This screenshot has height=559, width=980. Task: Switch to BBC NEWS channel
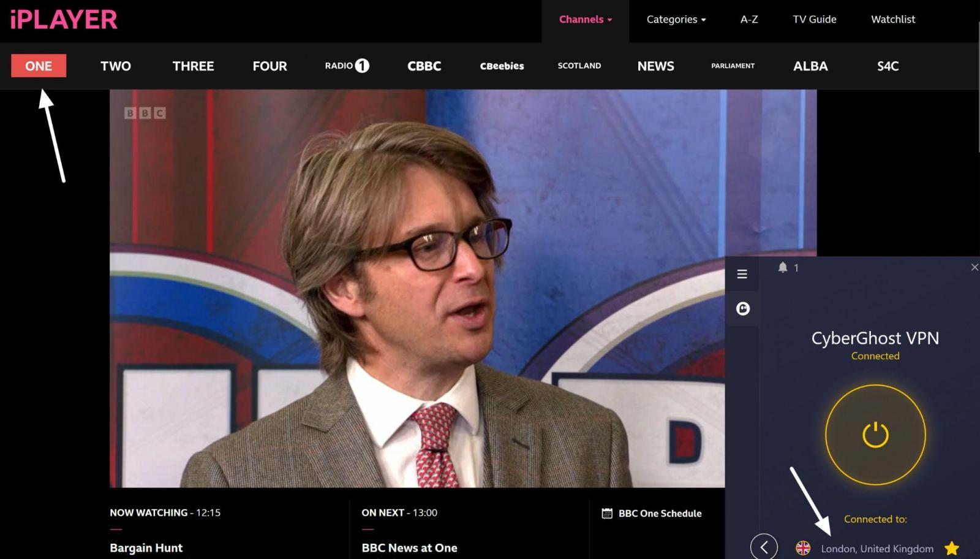pyautogui.click(x=656, y=66)
